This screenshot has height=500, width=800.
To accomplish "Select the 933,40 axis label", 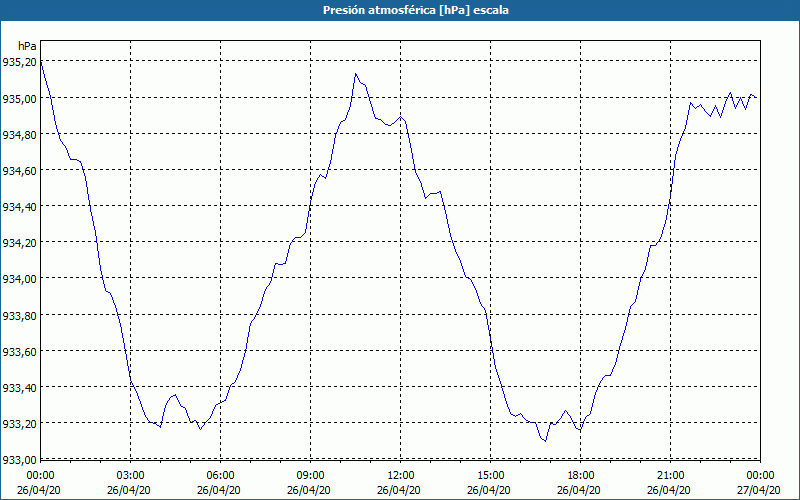I will [20, 387].
